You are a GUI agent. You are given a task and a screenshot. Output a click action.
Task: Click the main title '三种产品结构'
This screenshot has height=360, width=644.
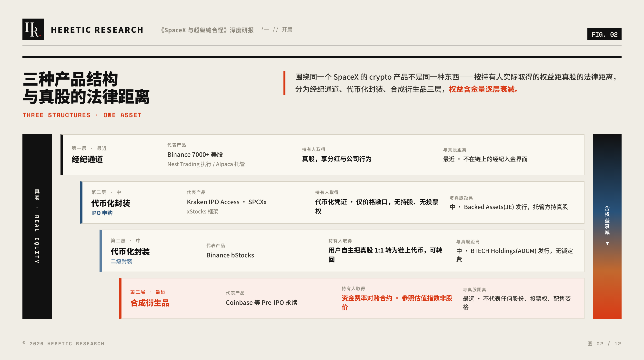(x=70, y=79)
